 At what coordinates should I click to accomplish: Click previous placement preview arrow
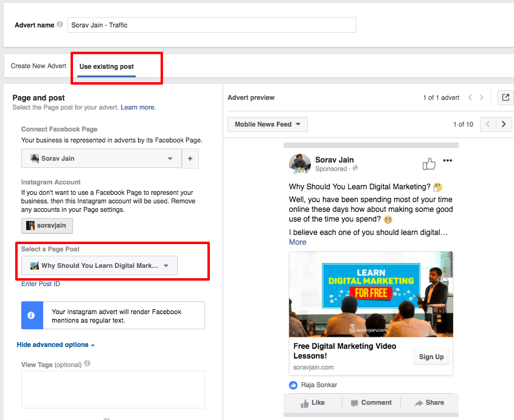click(488, 124)
